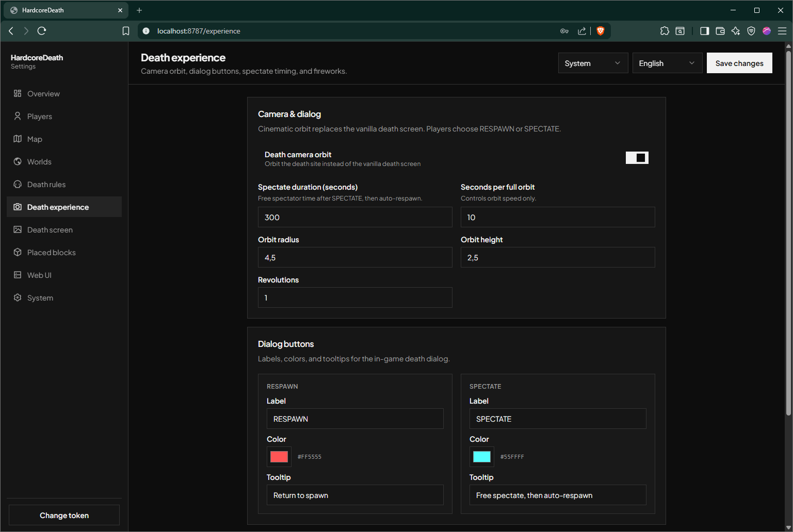Toggle the Death camera orbit switch

pos(637,158)
